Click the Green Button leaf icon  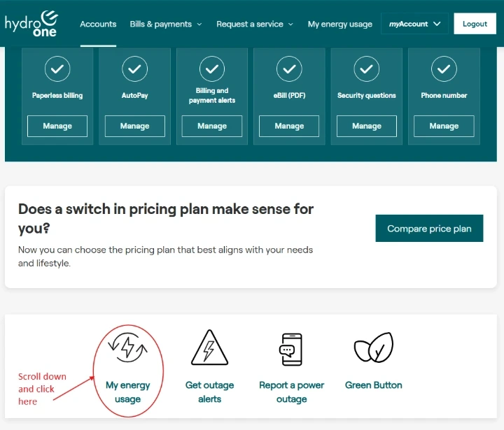pyautogui.click(x=373, y=348)
